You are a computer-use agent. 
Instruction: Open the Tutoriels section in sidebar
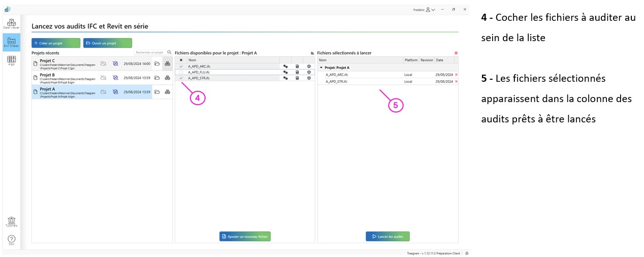tap(11, 221)
